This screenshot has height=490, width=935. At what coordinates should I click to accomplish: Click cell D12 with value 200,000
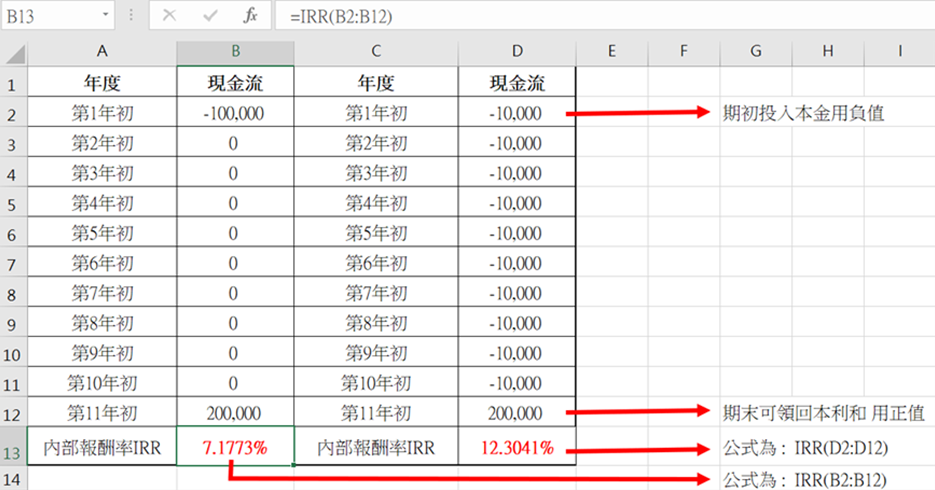517,412
